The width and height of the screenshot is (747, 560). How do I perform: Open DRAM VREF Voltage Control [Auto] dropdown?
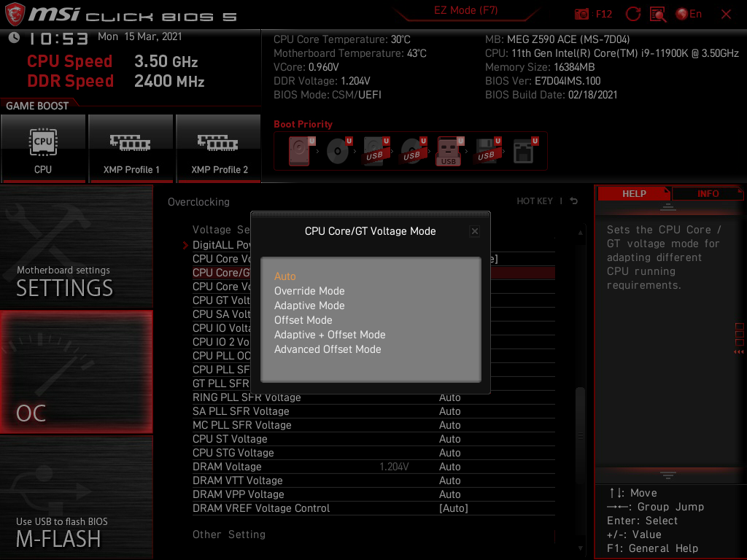pyautogui.click(x=454, y=508)
